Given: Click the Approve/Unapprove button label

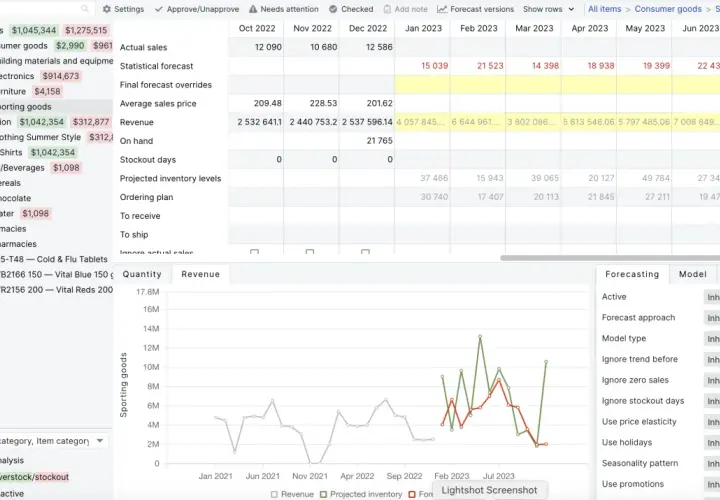Looking at the screenshot, I should tap(203, 9).
